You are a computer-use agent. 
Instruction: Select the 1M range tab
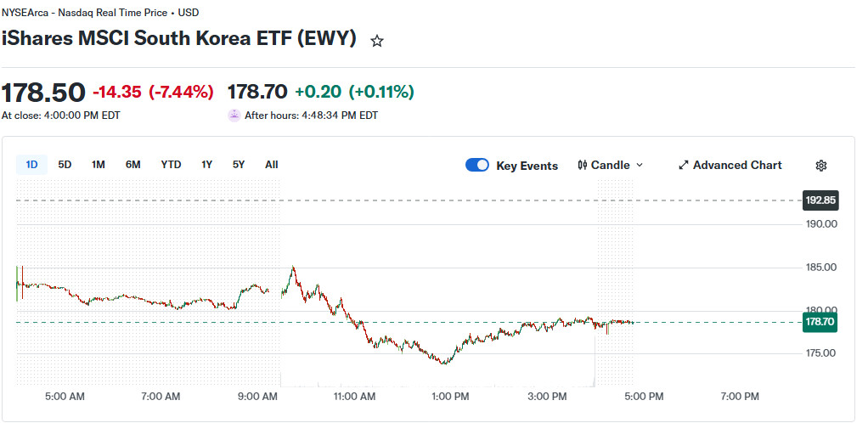98,165
